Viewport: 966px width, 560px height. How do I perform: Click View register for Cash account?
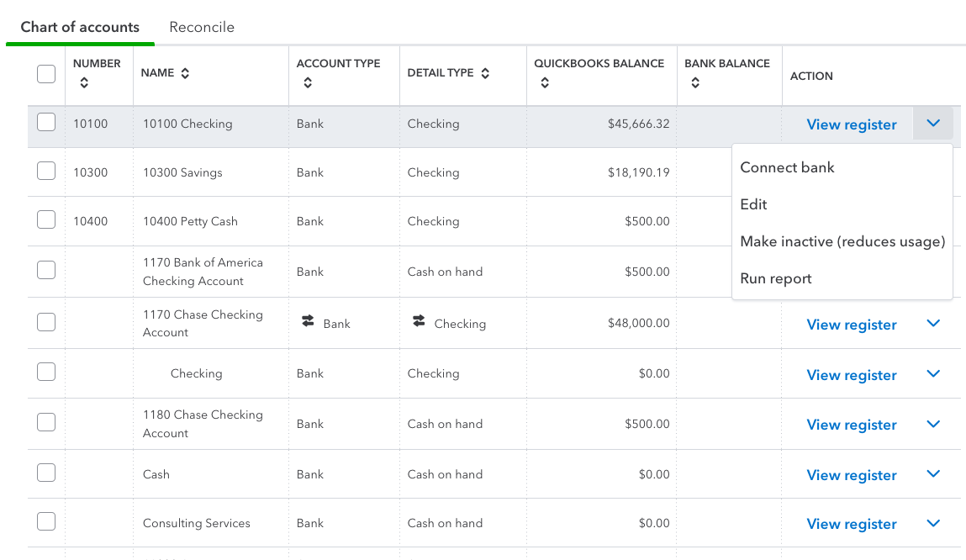click(851, 475)
